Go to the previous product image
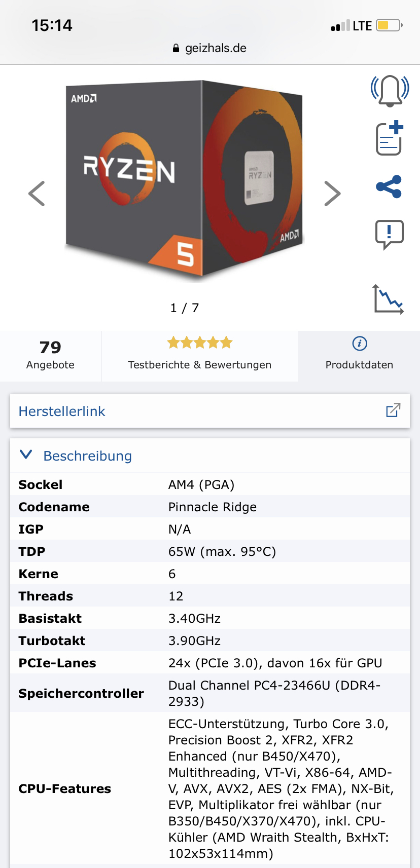Viewport: 420px width, 868px height. pos(37,194)
